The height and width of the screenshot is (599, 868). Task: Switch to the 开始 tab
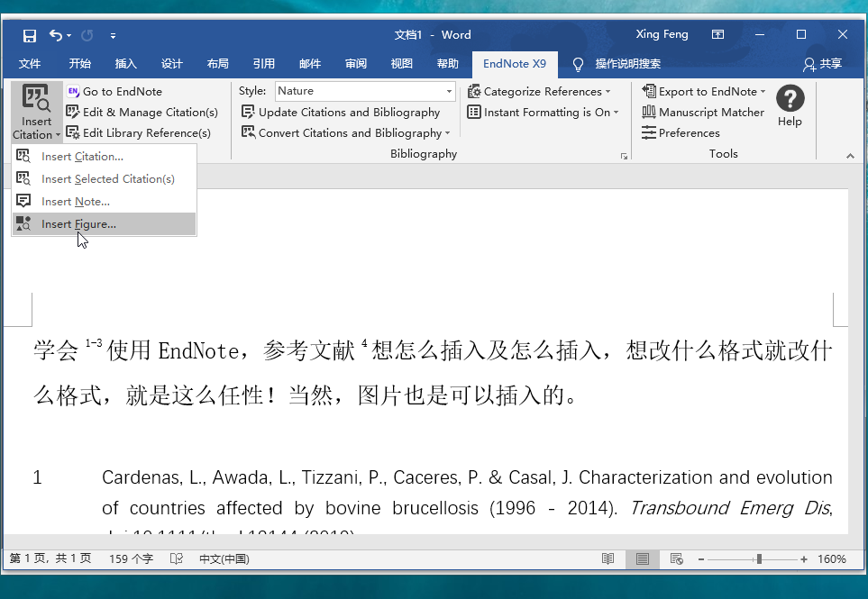(x=79, y=64)
